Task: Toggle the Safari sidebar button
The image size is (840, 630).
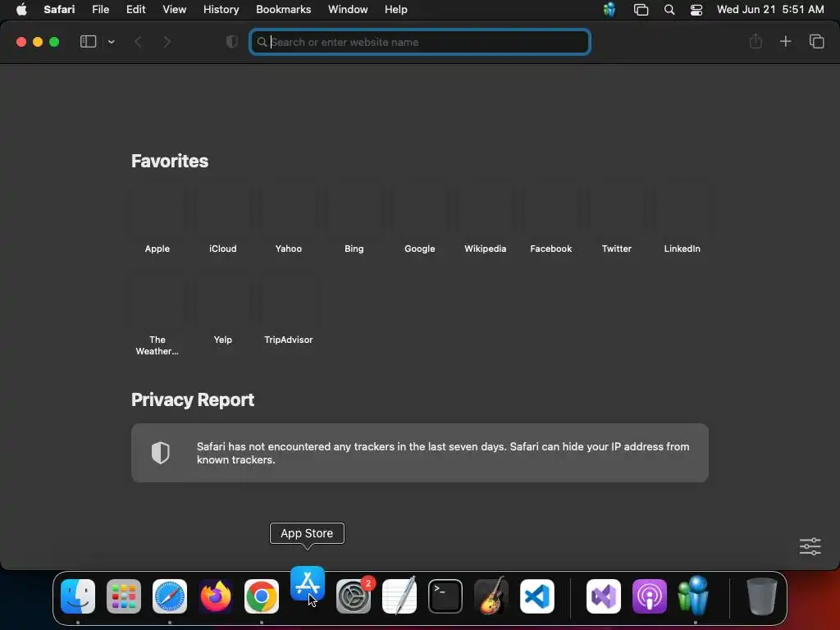Action: 88,42
